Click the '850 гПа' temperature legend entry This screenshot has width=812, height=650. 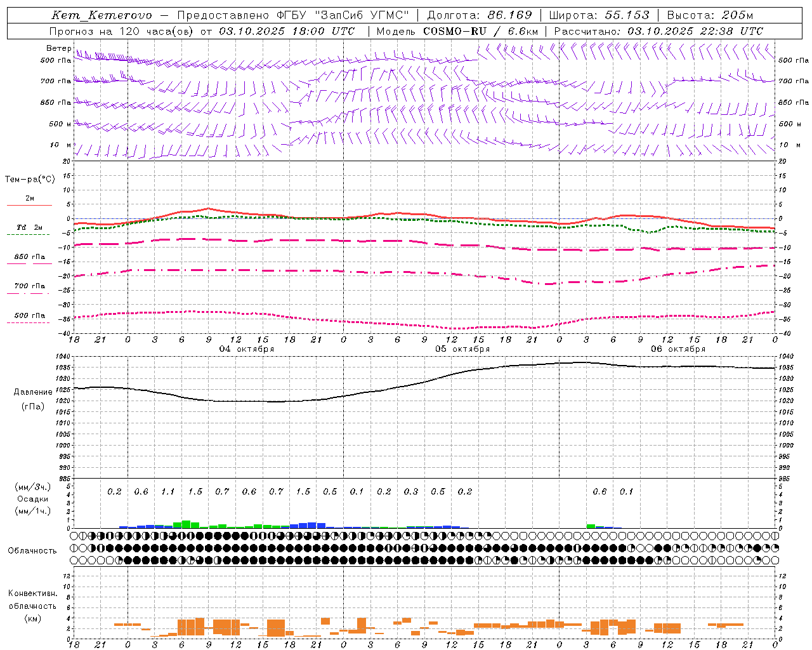(x=30, y=257)
